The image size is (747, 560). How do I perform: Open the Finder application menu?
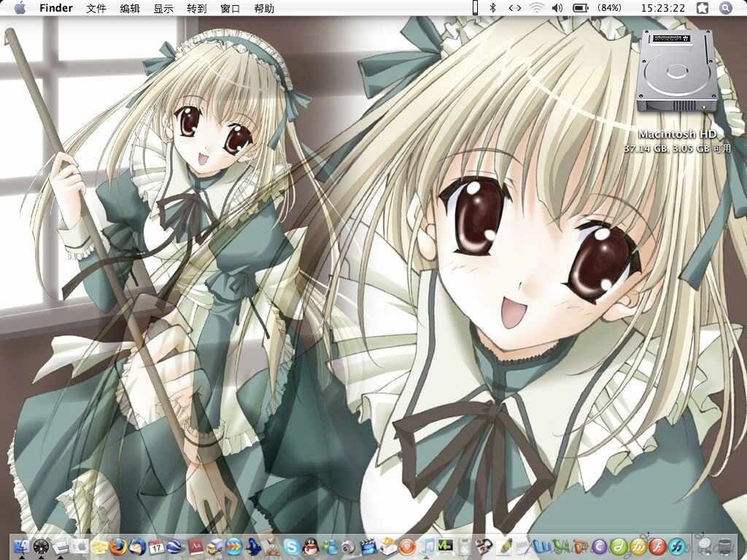tap(56, 8)
